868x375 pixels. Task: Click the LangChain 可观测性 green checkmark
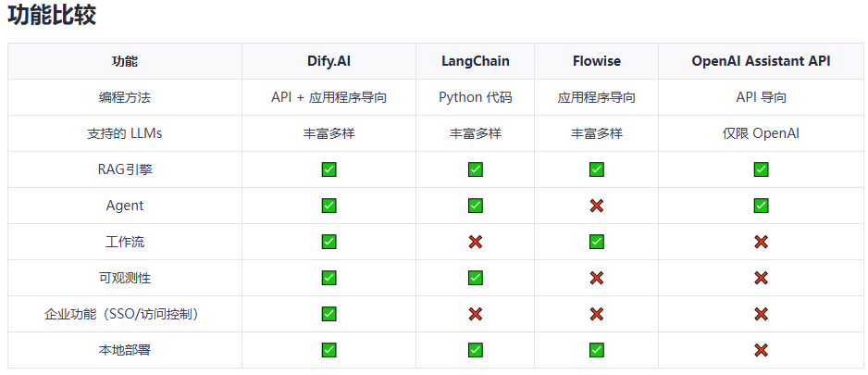pyautogui.click(x=475, y=278)
